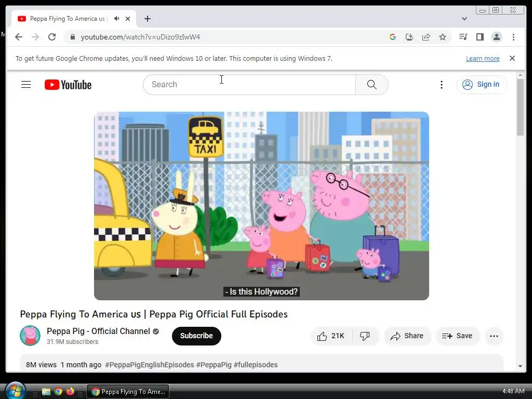Click the magnifier search button

pyautogui.click(x=372, y=85)
